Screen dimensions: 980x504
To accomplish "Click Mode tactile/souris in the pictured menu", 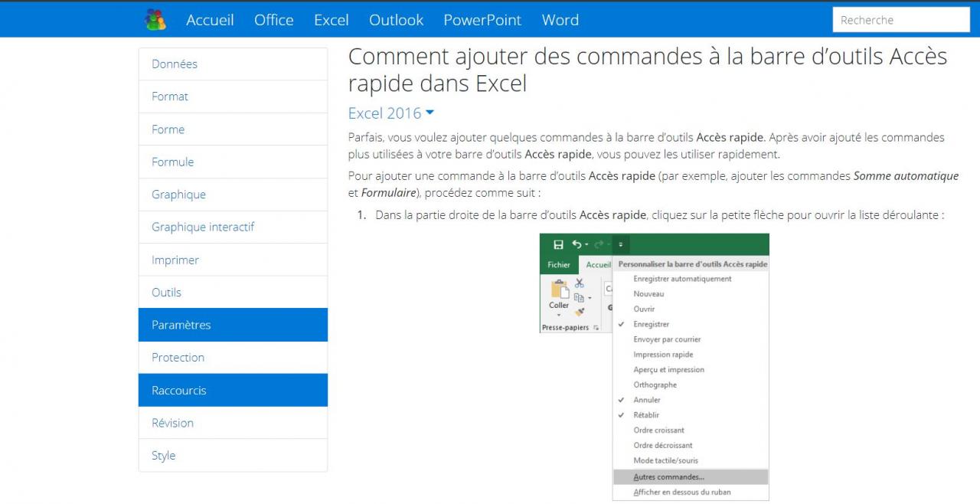I will [x=665, y=460].
